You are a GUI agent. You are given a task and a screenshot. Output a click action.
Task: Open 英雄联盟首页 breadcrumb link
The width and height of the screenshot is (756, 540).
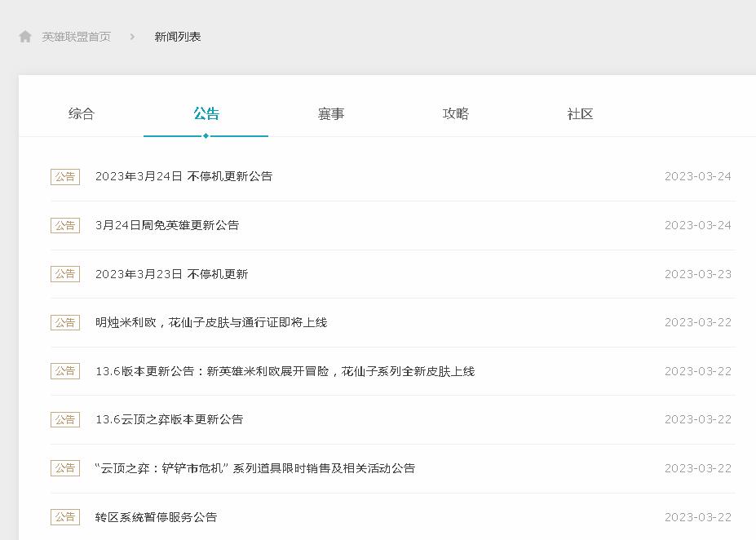pos(76,37)
